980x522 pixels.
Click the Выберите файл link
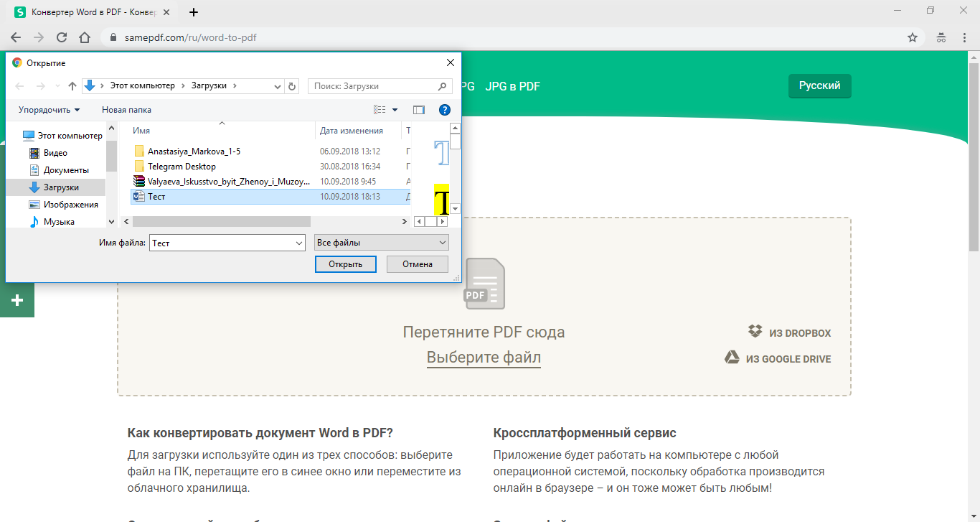(x=484, y=358)
